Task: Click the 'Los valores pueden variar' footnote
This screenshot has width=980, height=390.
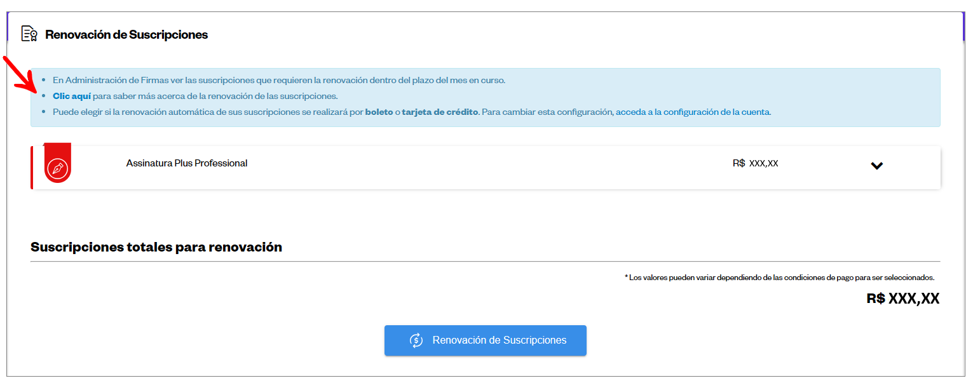Action: 780,278
